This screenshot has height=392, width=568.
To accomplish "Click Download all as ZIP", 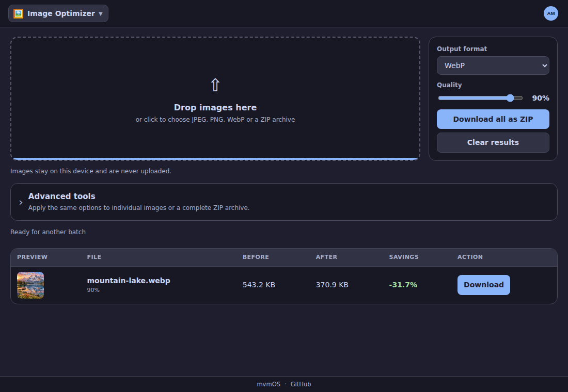I will pos(493,119).
